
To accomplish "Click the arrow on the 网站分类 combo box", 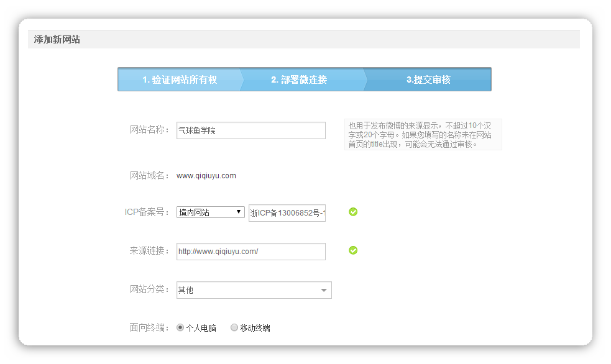I will coord(323,290).
